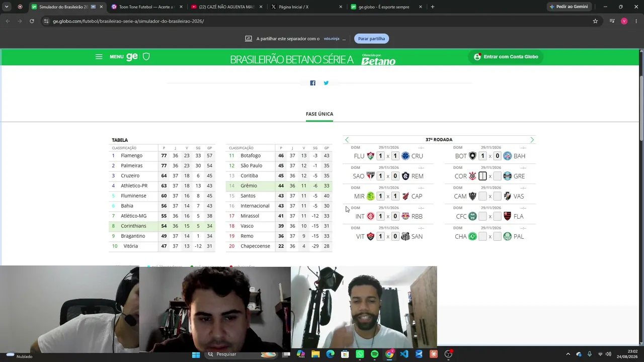Image resolution: width=644 pixels, height=362 pixels.
Task: Click the Parar partilha button
Action: coord(371,39)
